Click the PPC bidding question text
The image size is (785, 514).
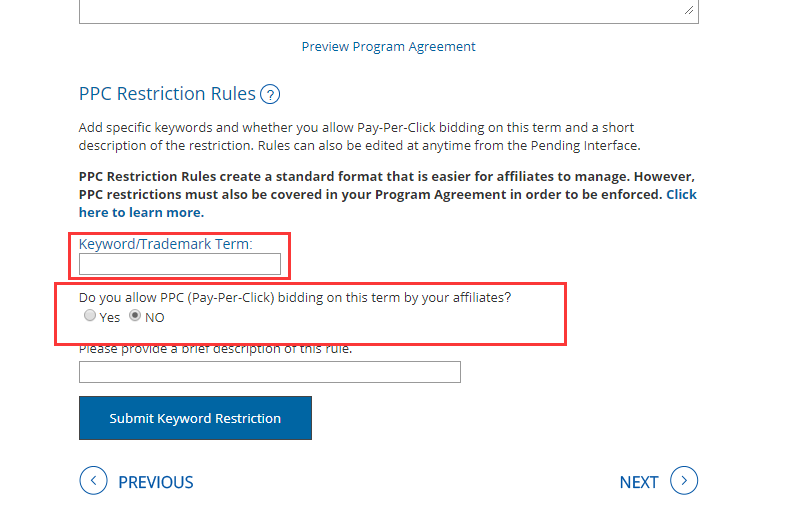click(x=295, y=297)
